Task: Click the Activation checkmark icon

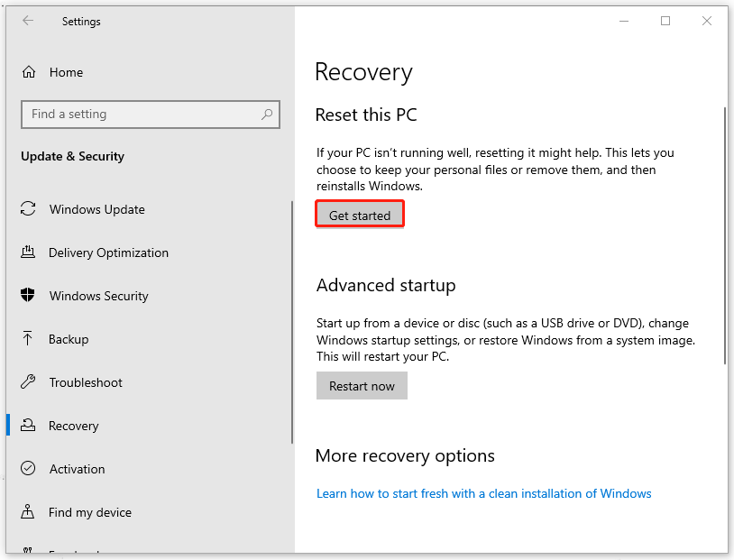Action: (x=28, y=469)
